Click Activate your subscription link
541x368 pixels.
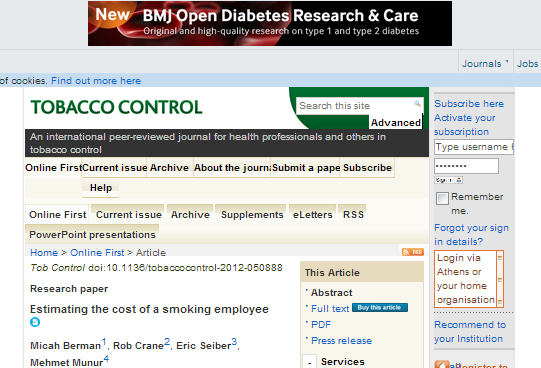[x=464, y=125]
